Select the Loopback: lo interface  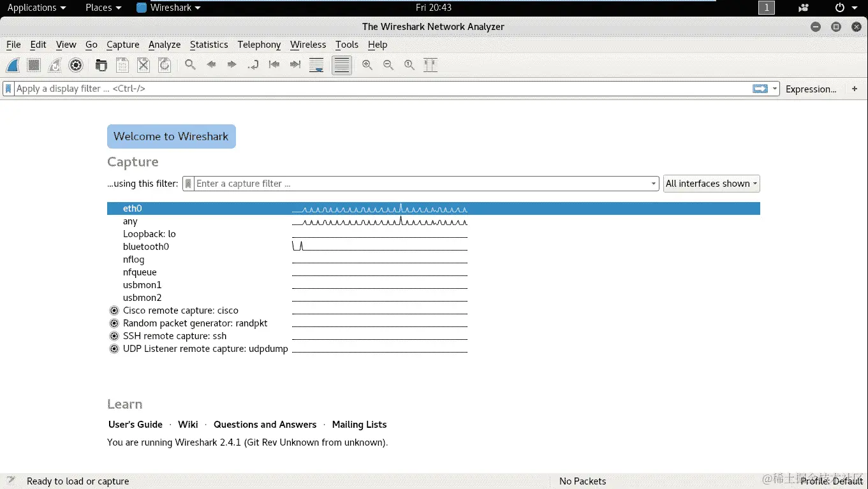434,234
